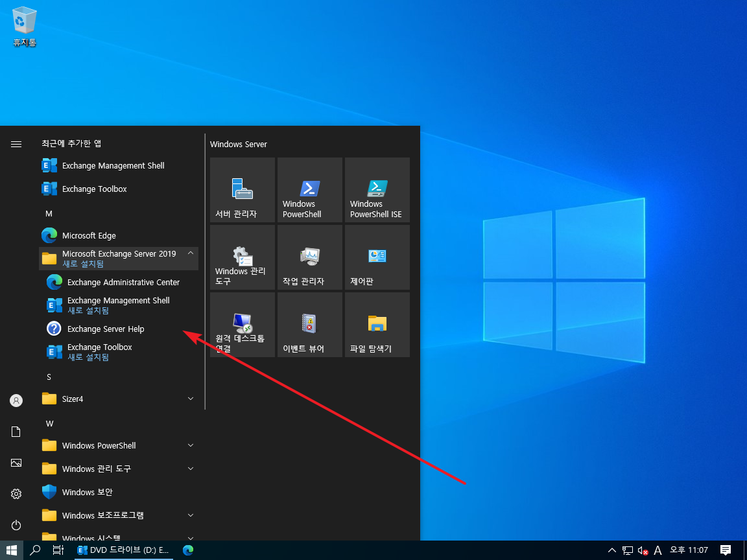Screen dimensions: 747x560
Task: Expand the Windows 관리 도구 folder in the app list
Action: coord(119,469)
